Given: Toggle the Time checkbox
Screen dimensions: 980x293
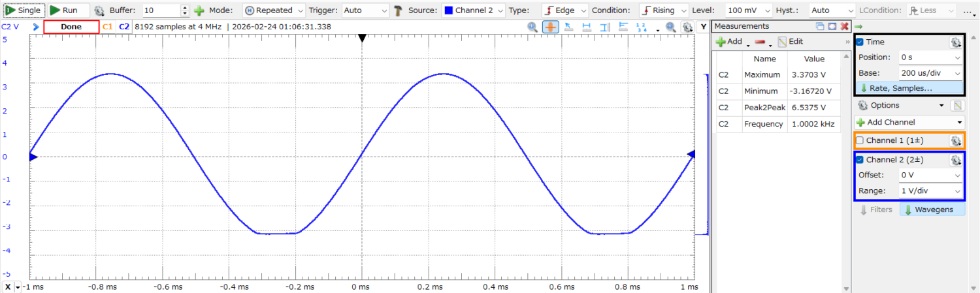Looking at the screenshot, I should pos(860,42).
